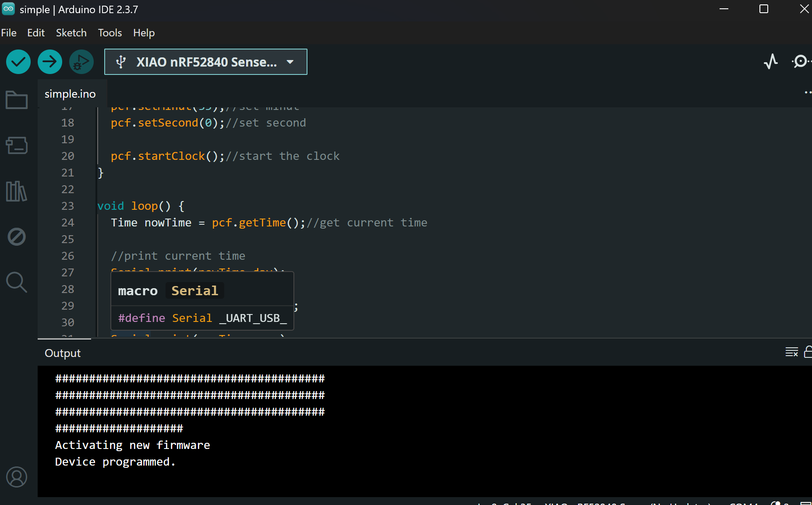The height and width of the screenshot is (505, 812).
Task: Open the Sketch menu
Action: coord(71,33)
